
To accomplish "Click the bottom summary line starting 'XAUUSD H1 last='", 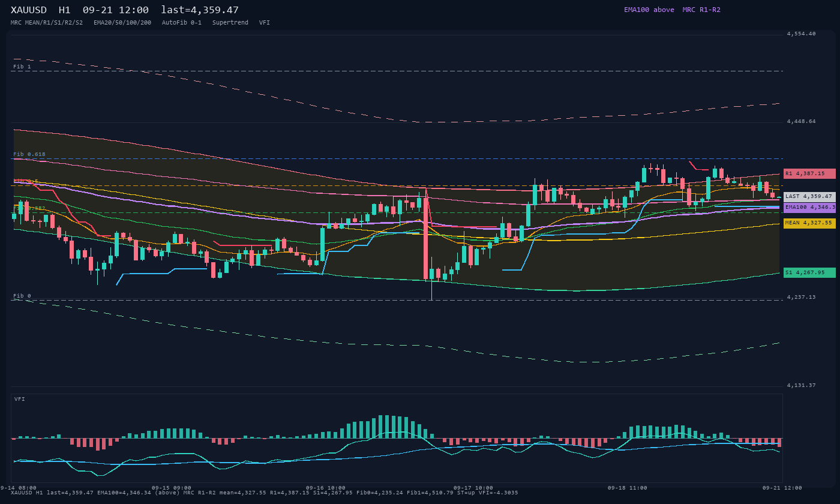I will pos(265,493).
